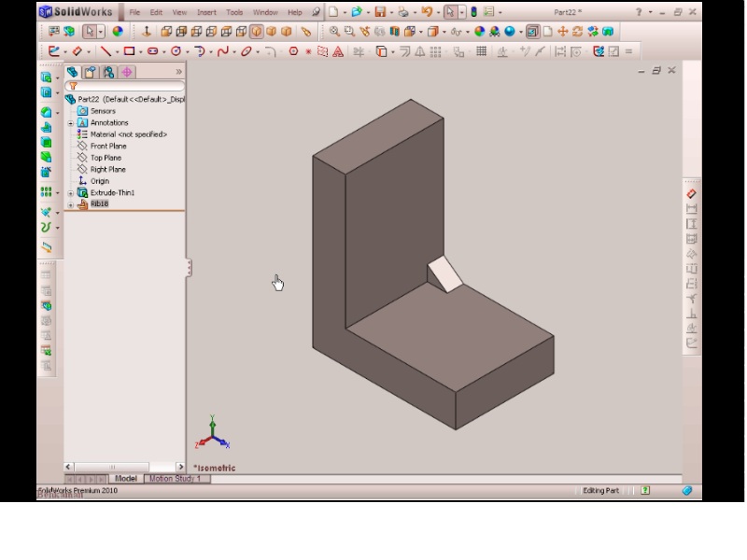Click the Rebuild traffic light icon
Screen dimensions: 747x560
pos(473,12)
